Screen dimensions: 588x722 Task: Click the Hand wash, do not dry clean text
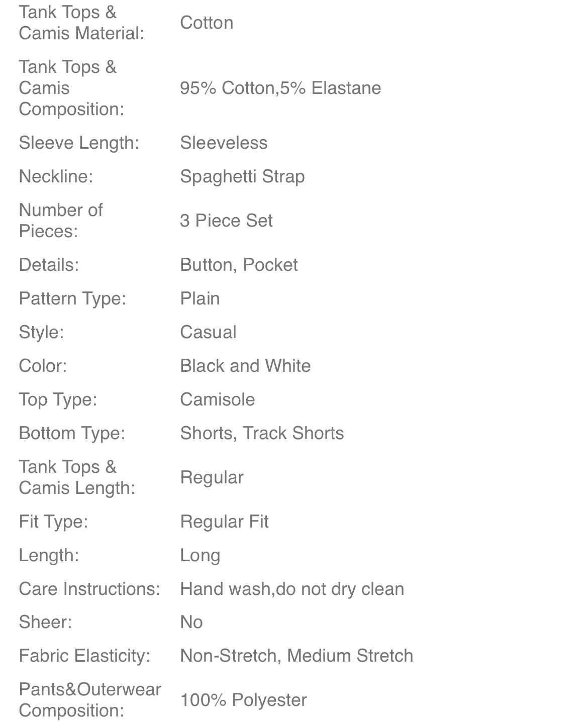click(292, 589)
